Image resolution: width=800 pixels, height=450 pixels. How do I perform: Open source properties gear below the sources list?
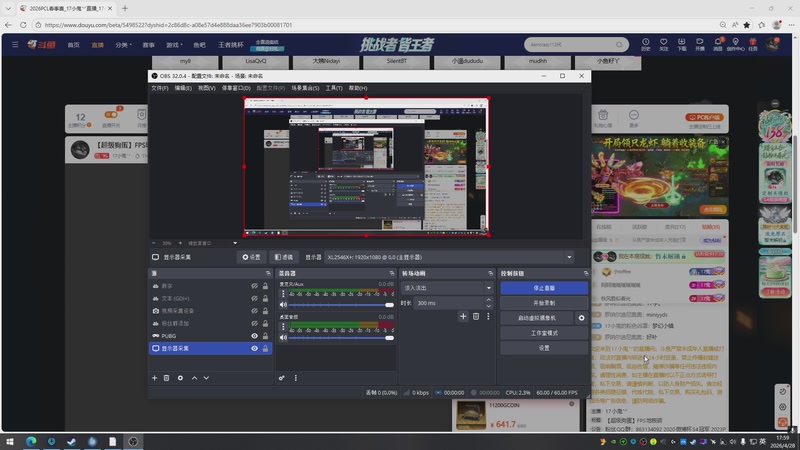(x=180, y=378)
